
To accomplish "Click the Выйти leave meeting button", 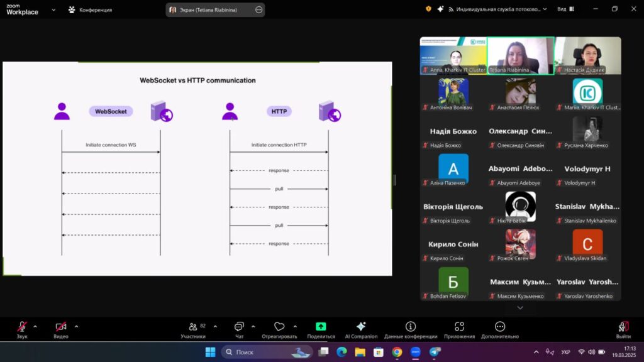I will [x=623, y=329].
